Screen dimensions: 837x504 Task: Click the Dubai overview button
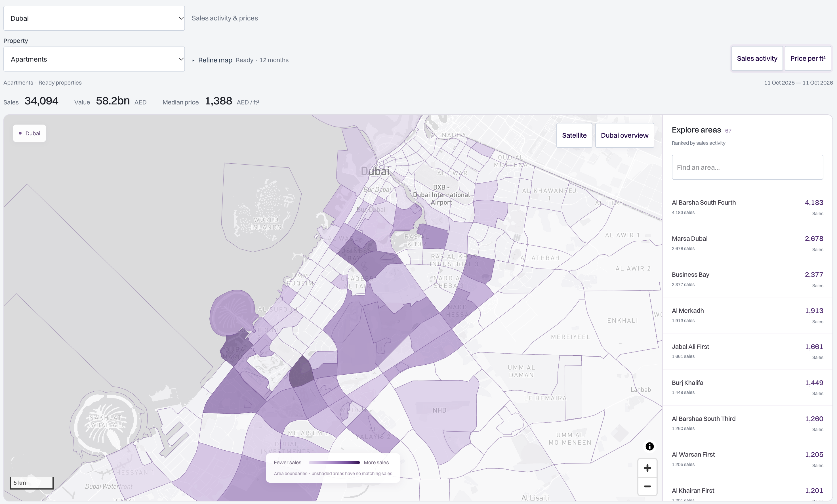[624, 135]
